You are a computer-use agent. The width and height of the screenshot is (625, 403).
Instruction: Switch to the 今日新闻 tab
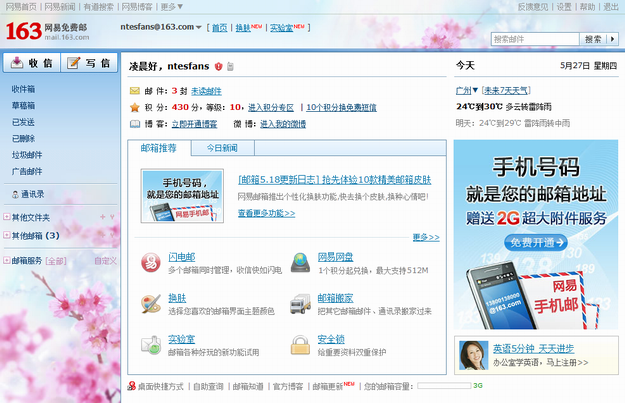222,148
